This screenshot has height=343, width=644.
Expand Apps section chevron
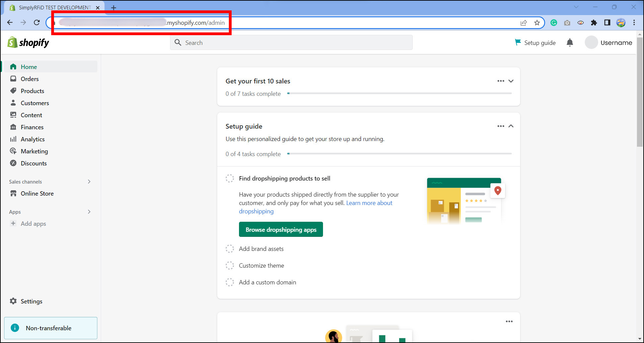(89, 212)
